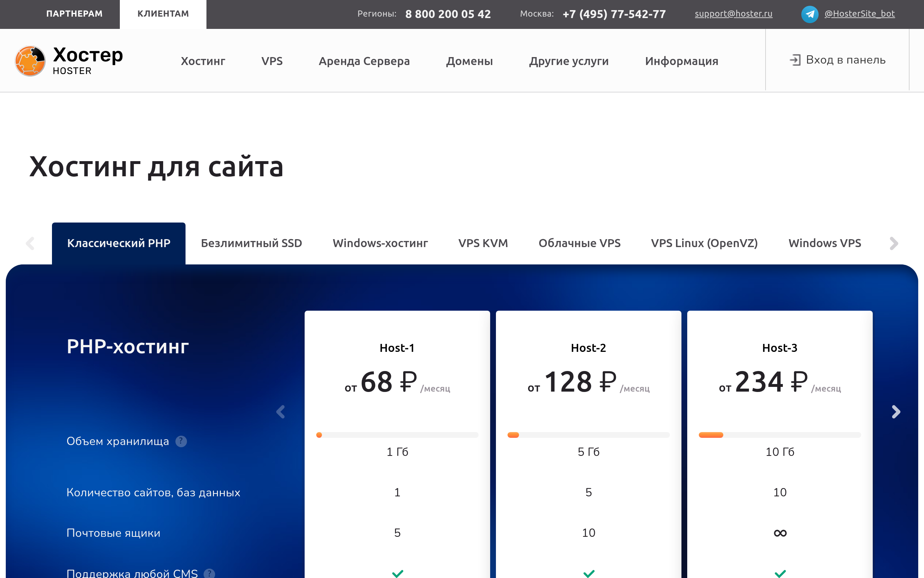Select the VPS KVM tab
This screenshot has height=578, width=924.
(x=483, y=243)
